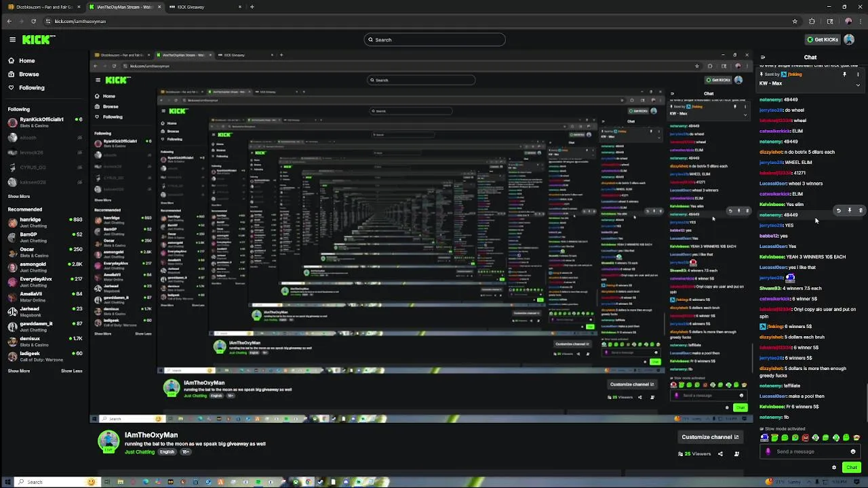This screenshot has width=868, height=488.
Task: Open Jarhead recommended channel
Action: (x=45, y=311)
